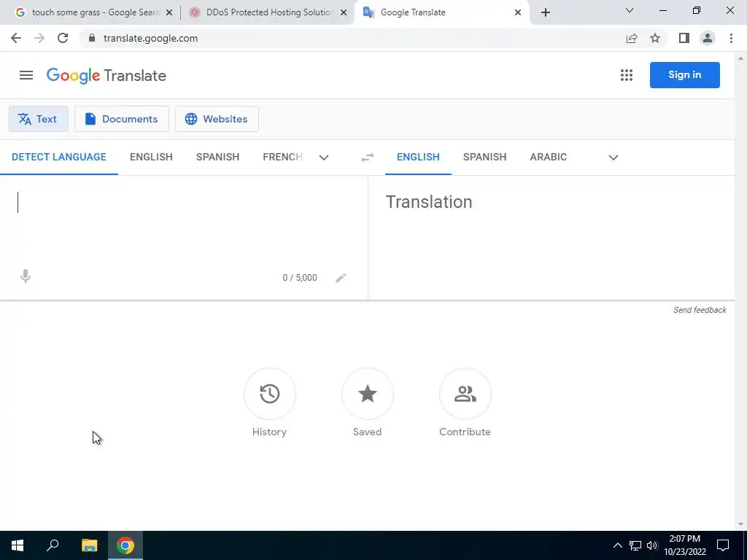Go back to the previous page

pos(16,38)
